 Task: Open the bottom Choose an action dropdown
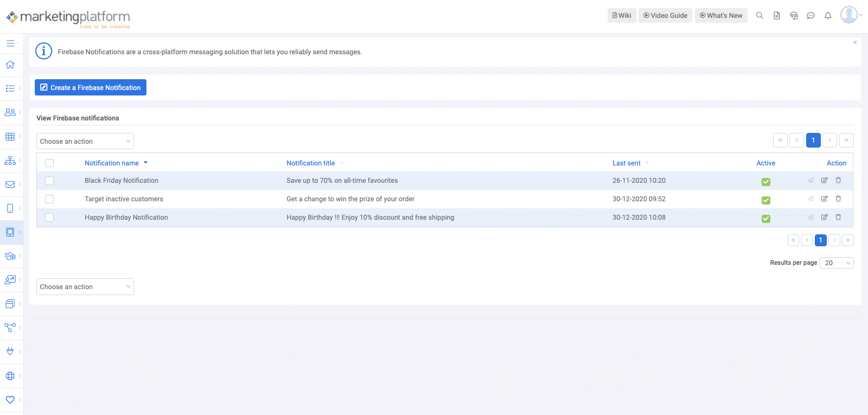[85, 286]
